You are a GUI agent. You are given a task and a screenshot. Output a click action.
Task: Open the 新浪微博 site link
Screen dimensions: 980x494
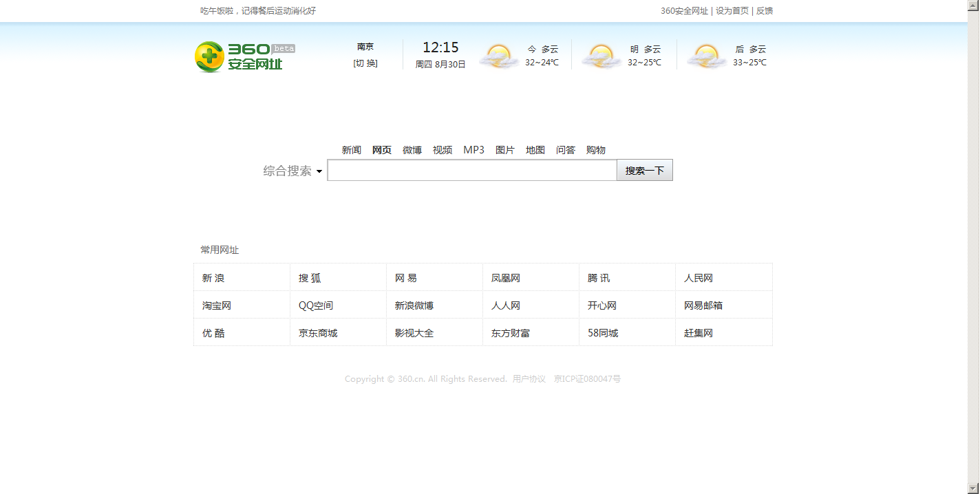point(414,305)
